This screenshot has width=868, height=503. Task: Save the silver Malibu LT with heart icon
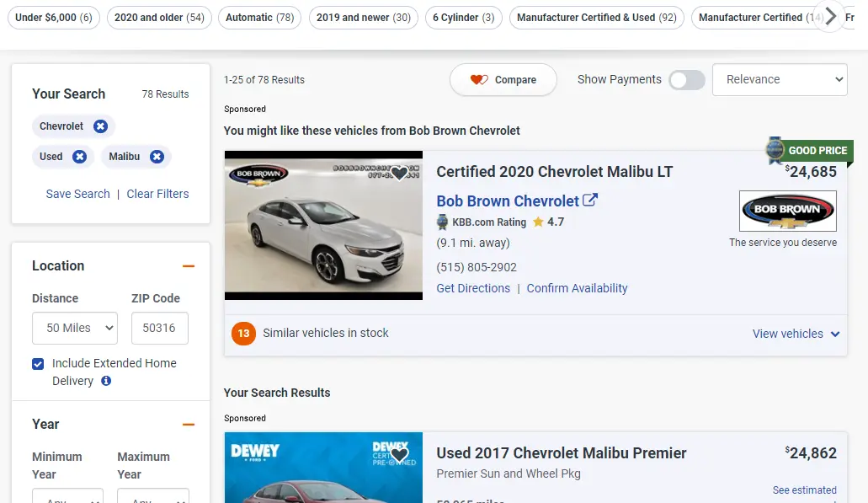(399, 173)
